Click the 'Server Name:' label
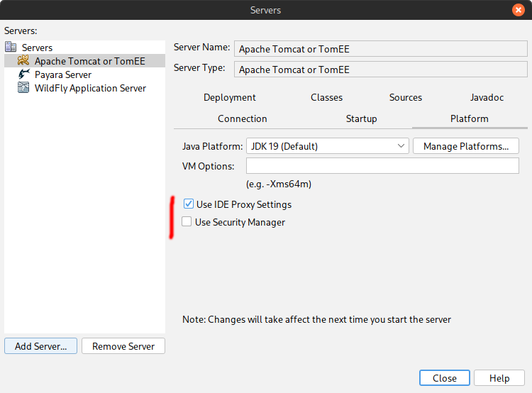 pyautogui.click(x=202, y=47)
